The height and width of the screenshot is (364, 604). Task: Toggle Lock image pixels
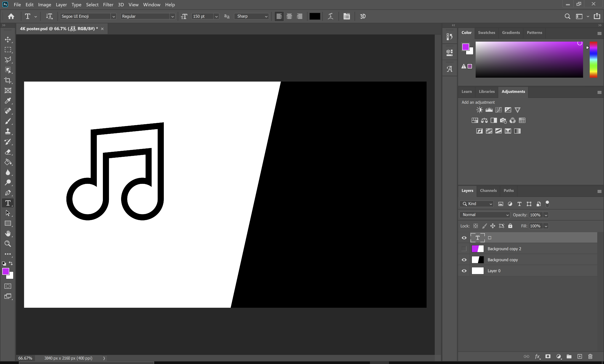point(484,226)
